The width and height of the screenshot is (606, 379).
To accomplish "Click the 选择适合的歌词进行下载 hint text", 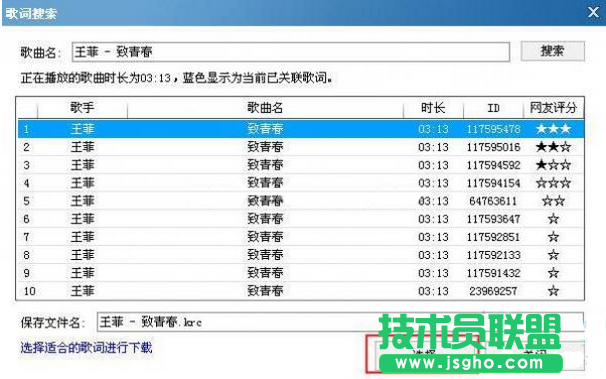I will coord(86,347).
